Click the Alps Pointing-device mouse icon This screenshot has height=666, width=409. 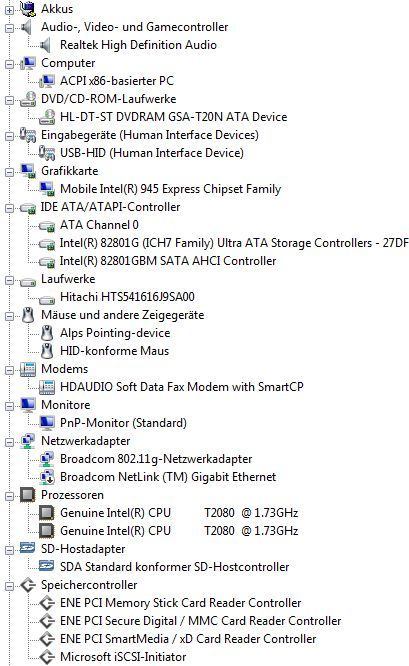click(47, 333)
